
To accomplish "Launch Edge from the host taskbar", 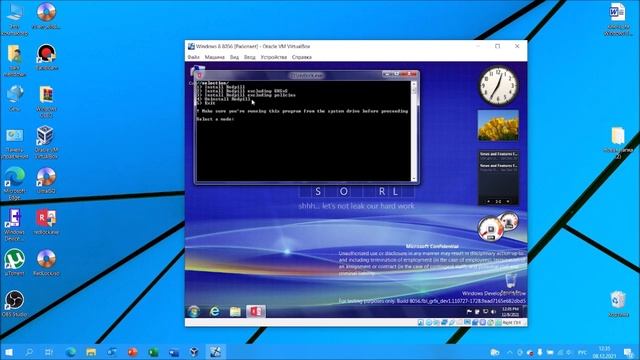I will coord(71,352).
